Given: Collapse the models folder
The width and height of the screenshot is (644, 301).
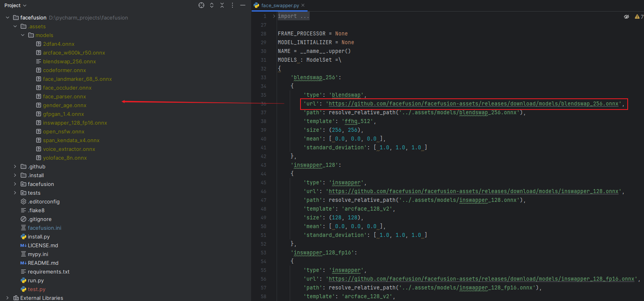Looking at the screenshot, I should 23,35.
